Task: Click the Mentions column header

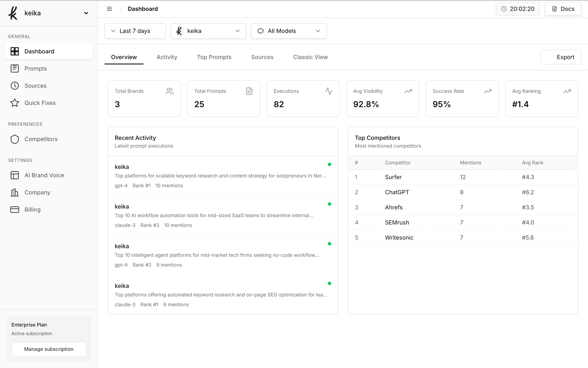Action: [471, 163]
